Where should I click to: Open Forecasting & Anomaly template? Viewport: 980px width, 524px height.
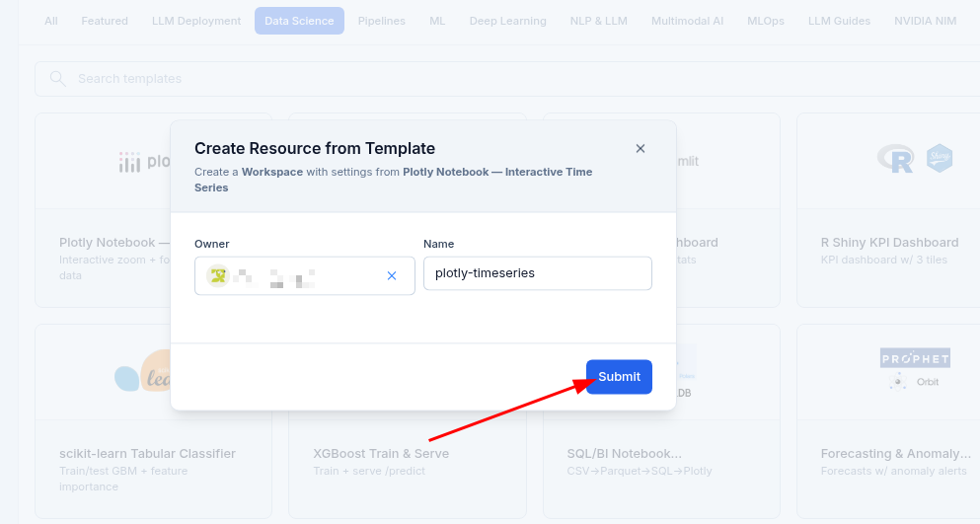(x=896, y=454)
